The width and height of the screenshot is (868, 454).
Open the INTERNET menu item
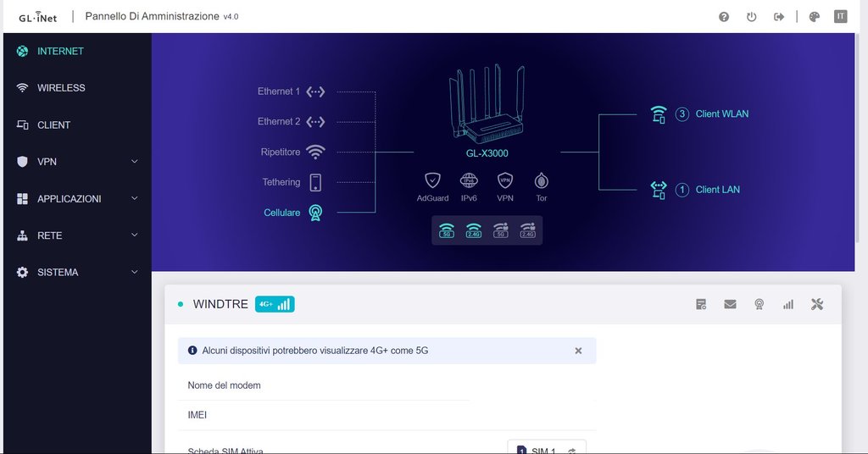click(77, 51)
